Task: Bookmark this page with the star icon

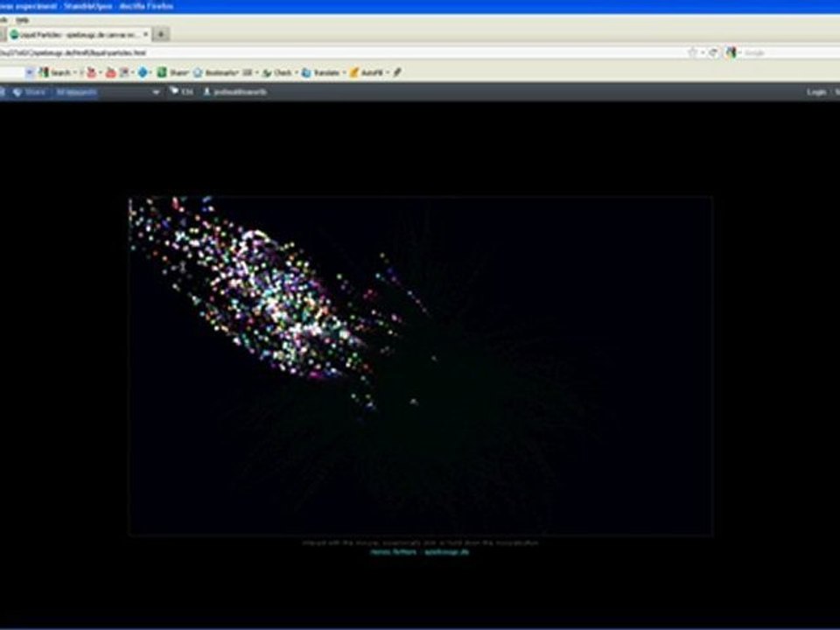Action: pos(693,52)
